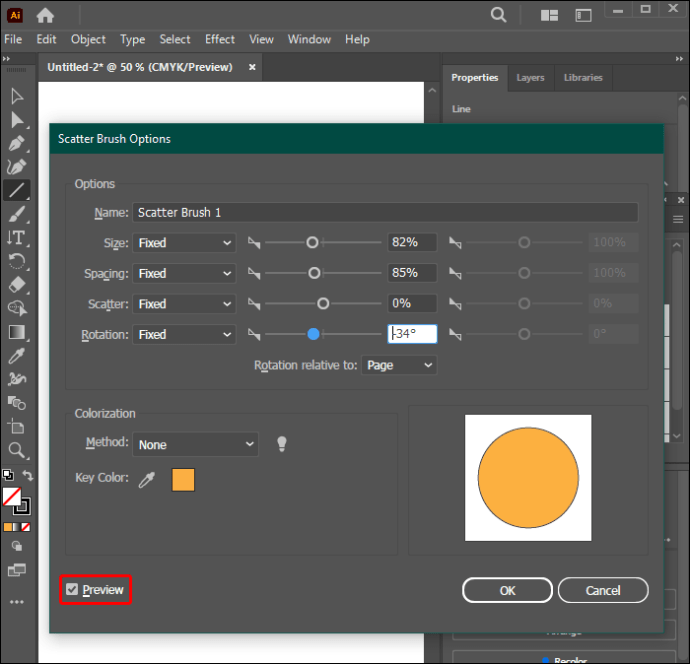Click Key Color eyedropper in dialog
Image resolution: width=690 pixels, height=664 pixels.
(147, 480)
